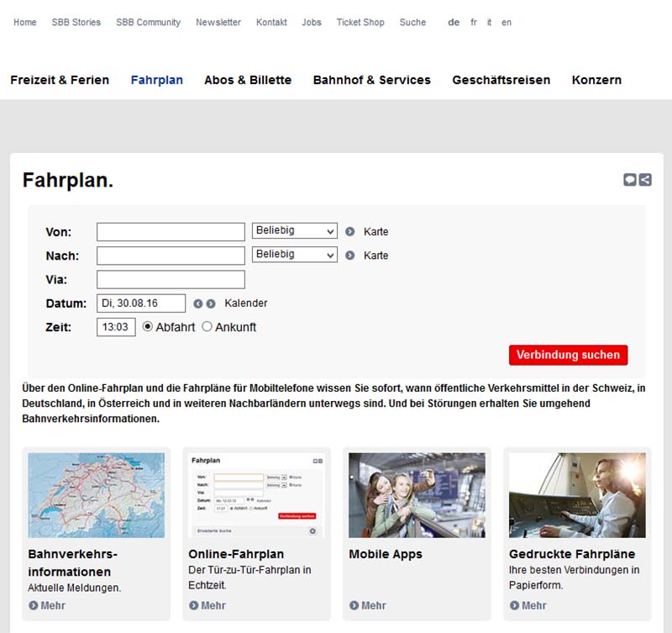The width and height of the screenshot is (672, 633).
Task: Click previous day arrow next to Datum
Action: [198, 303]
